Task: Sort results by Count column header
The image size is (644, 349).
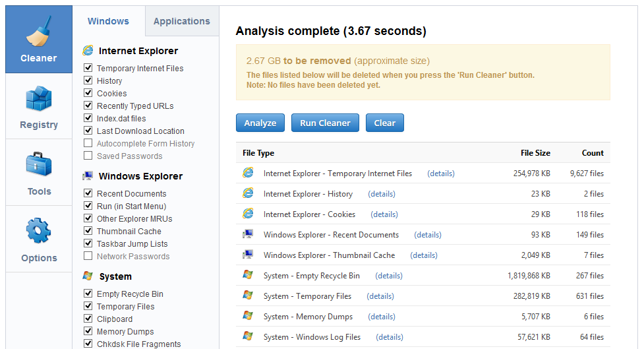Action: pyautogui.click(x=593, y=153)
